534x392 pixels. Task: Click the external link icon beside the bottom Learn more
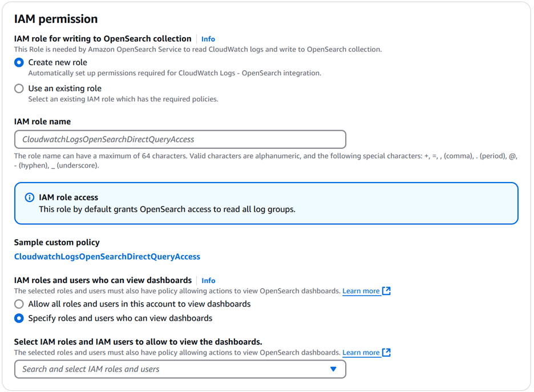coord(387,353)
